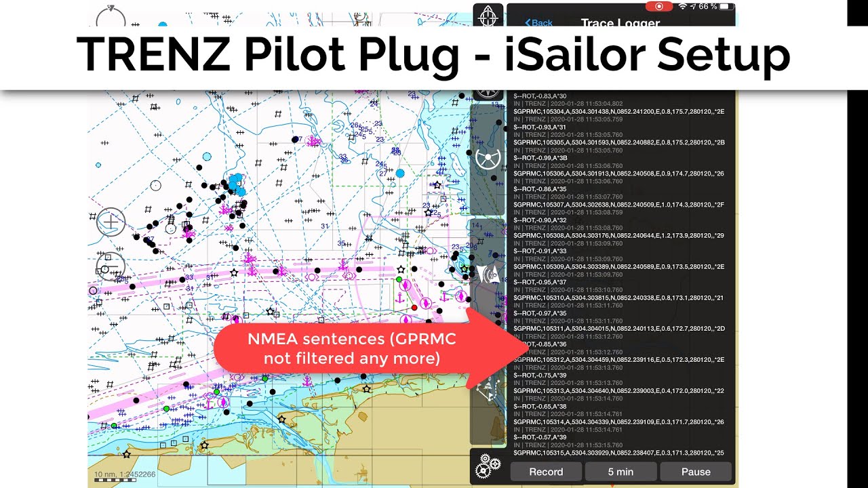Tap the timestamp 11:53:15.760 line
This screenshot has height=488, width=868.
[568, 445]
